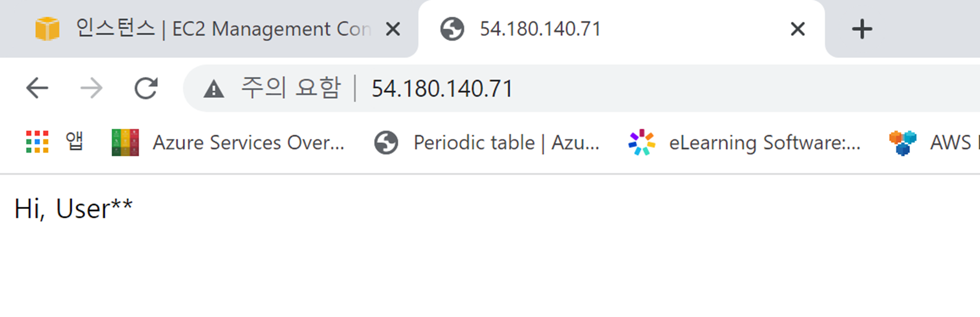Click the Periodic table bookmark globe icon
Screen dimensions: 980x317
pos(386,143)
